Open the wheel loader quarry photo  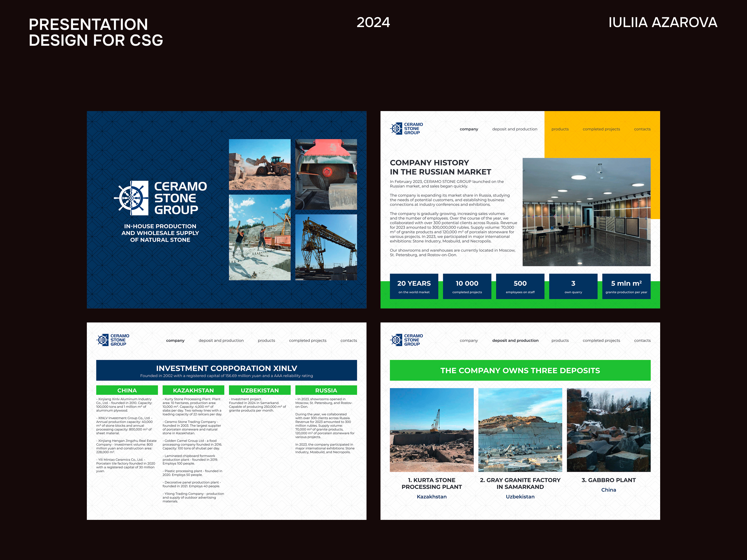pos(260,164)
